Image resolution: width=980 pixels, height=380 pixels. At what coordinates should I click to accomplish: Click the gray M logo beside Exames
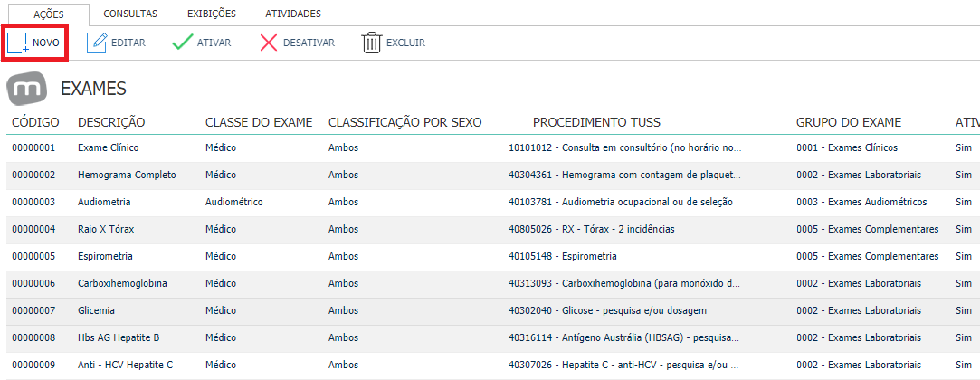pos(27,88)
